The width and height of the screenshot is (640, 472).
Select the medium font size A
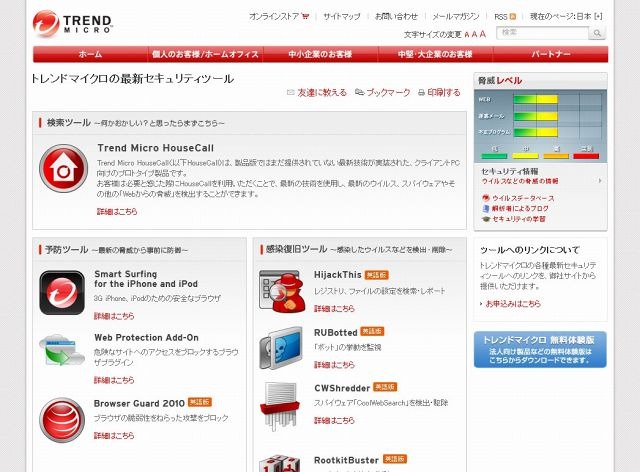click(474, 34)
